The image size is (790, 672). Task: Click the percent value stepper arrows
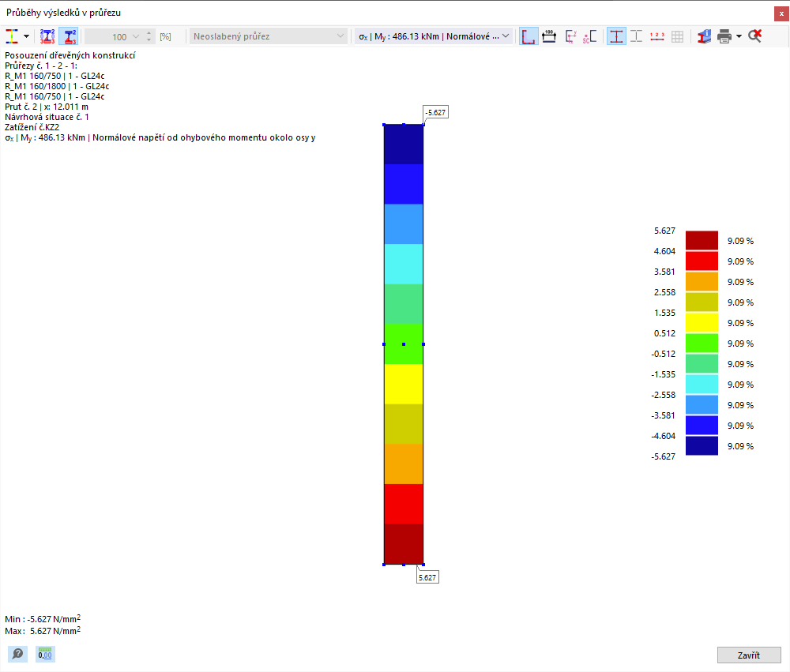point(149,37)
